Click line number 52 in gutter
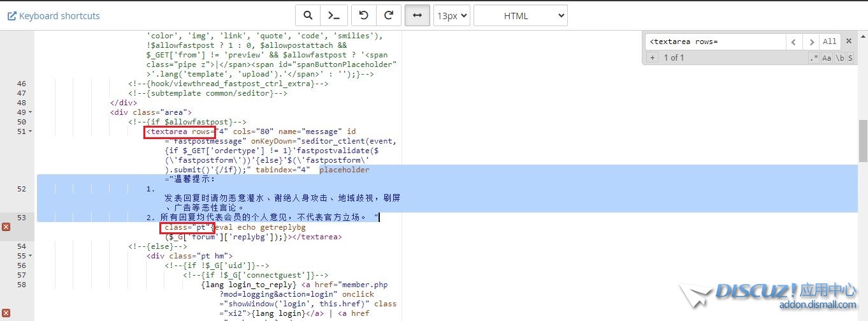 tap(22, 189)
